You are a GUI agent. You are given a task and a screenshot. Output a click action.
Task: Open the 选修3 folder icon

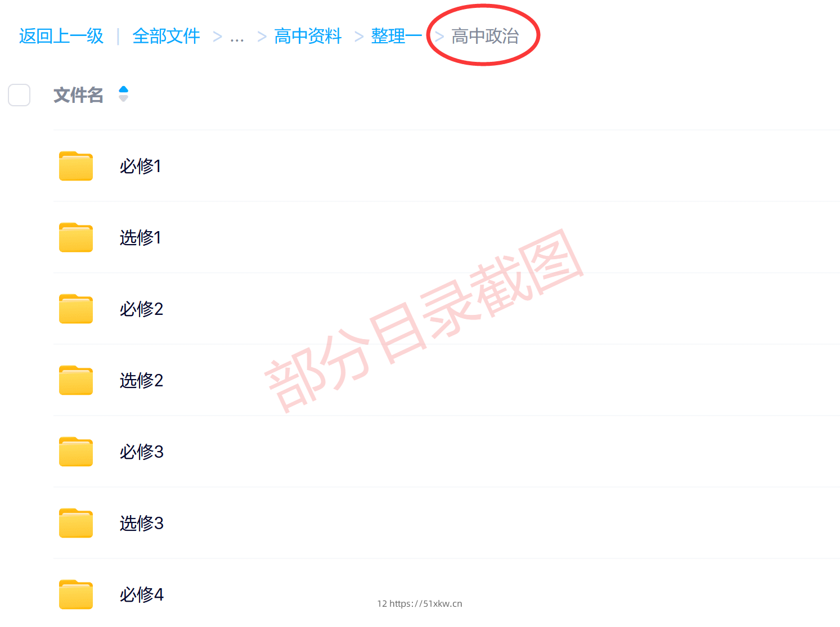tap(76, 523)
